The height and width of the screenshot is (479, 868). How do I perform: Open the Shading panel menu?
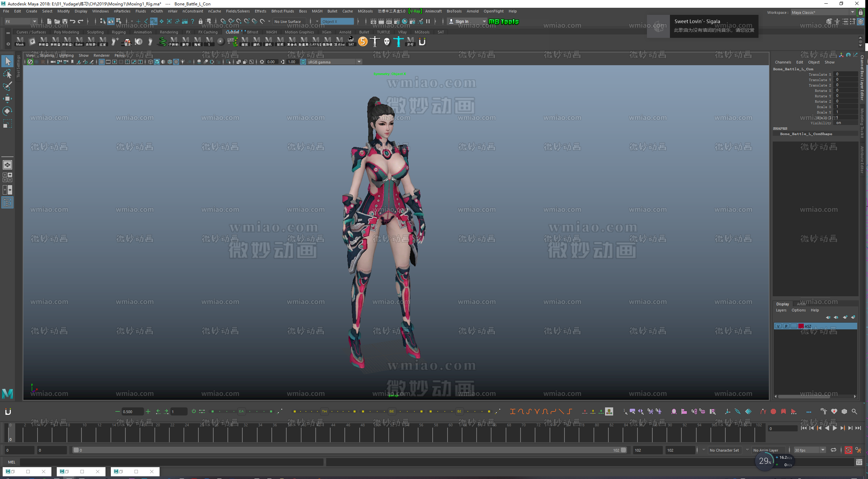[47, 55]
